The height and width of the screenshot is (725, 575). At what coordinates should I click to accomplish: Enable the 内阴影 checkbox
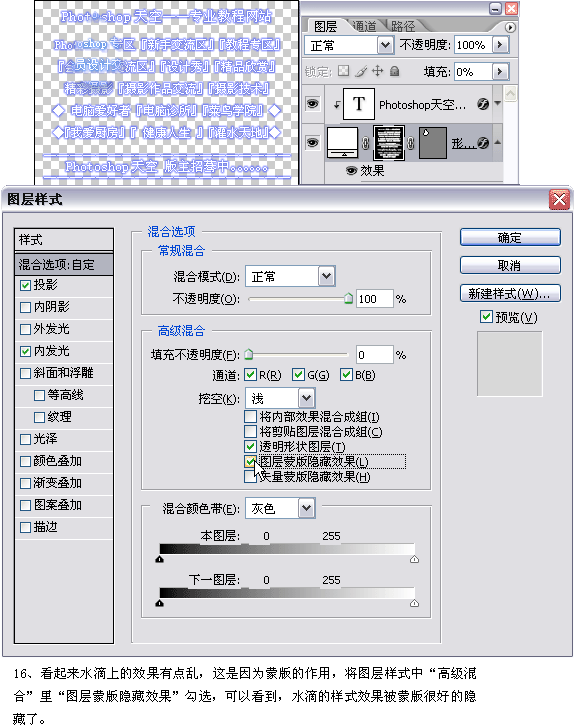(25, 307)
